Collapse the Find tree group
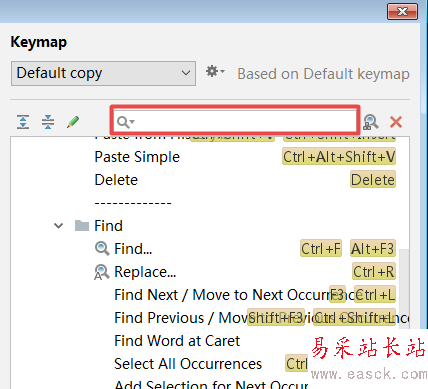 click(x=58, y=226)
